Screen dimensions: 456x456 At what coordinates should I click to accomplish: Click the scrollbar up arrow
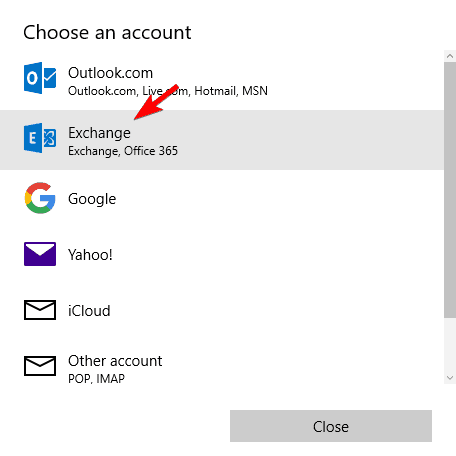point(450,56)
